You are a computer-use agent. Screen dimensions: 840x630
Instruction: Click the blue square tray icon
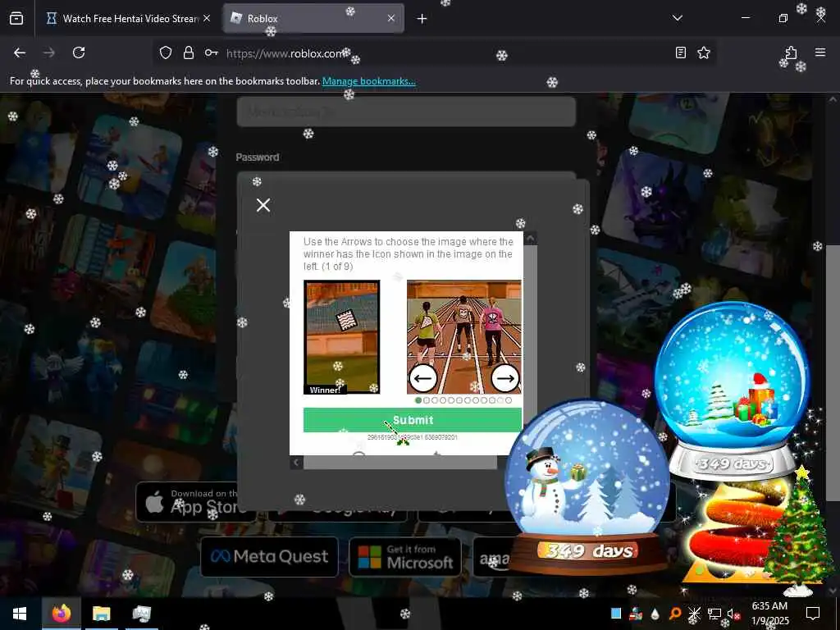pos(616,614)
